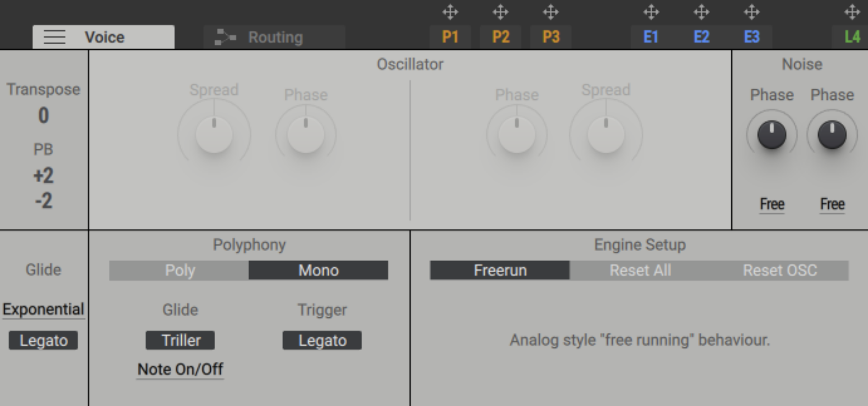This screenshot has width=868, height=406.
Task: Adjust the second Noise Phase knob
Action: (x=832, y=134)
